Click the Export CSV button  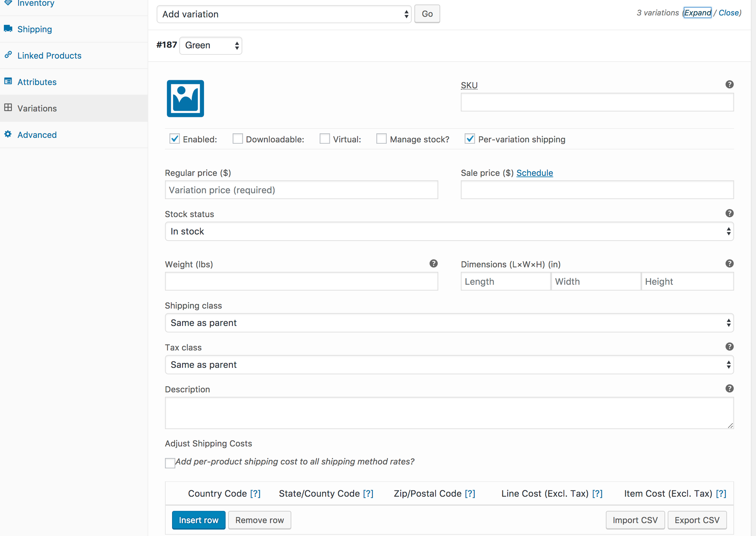click(x=697, y=520)
